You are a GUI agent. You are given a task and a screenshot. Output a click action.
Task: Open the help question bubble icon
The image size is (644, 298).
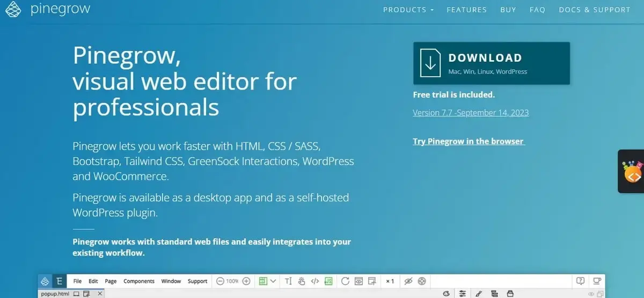coord(580,281)
